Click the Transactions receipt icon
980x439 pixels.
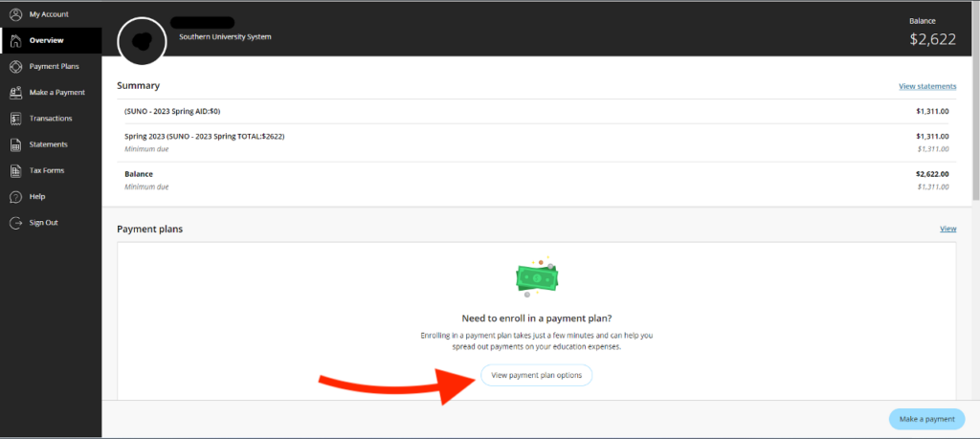[x=16, y=119]
